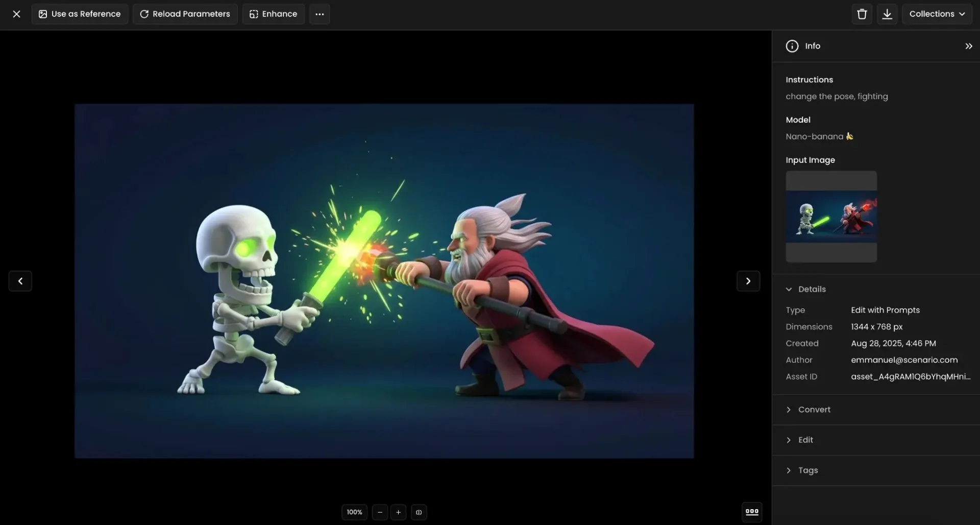The height and width of the screenshot is (525, 980).
Task: Go to the next image with the right arrow
Action: tap(748, 281)
